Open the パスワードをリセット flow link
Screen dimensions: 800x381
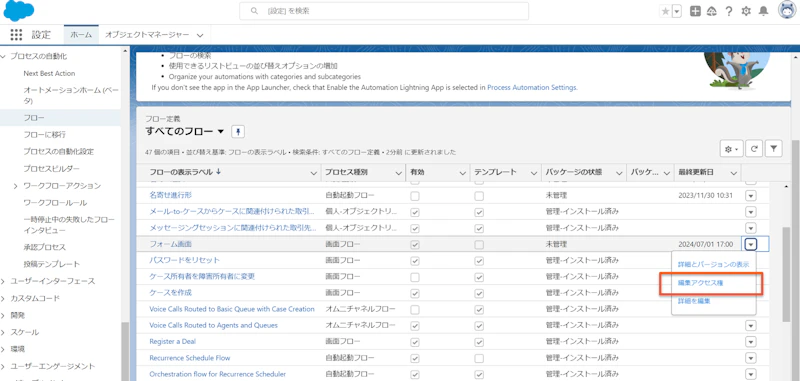[184, 260]
